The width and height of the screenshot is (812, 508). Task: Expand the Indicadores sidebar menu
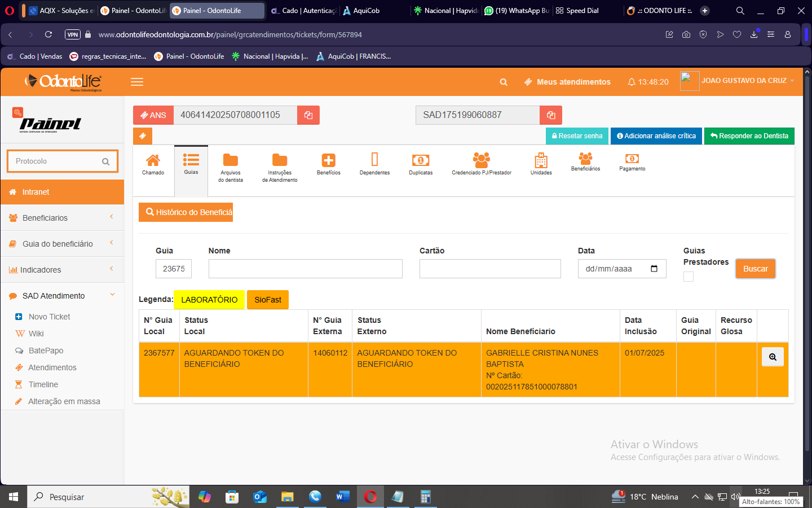point(62,270)
